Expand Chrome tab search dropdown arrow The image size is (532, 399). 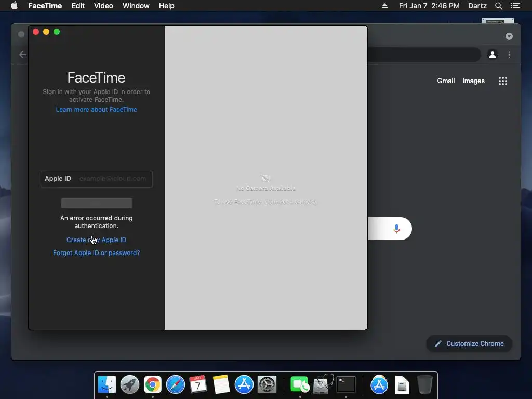pyautogui.click(x=509, y=36)
